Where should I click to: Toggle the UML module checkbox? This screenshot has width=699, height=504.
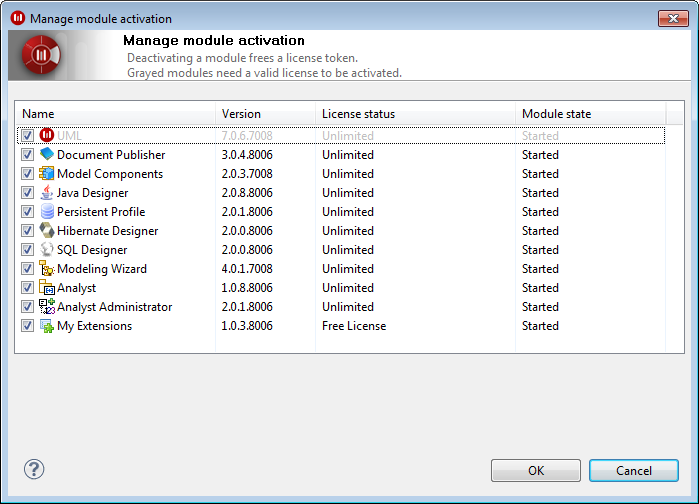tap(27, 135)
